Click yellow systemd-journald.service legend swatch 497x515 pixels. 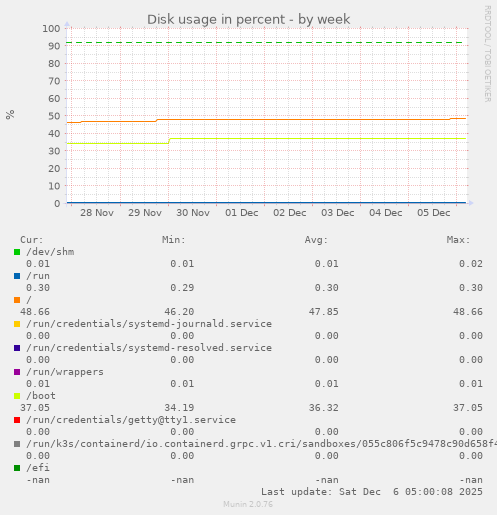tap(17, 324)
